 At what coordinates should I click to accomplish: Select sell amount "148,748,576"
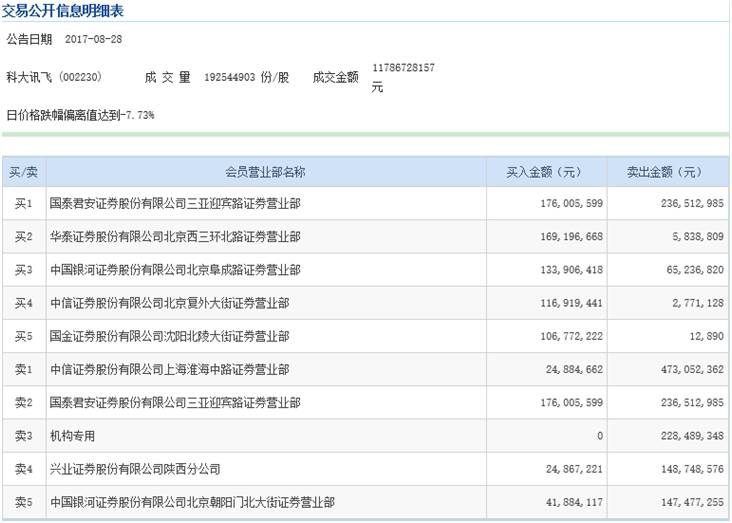click(x=692, y=469)
